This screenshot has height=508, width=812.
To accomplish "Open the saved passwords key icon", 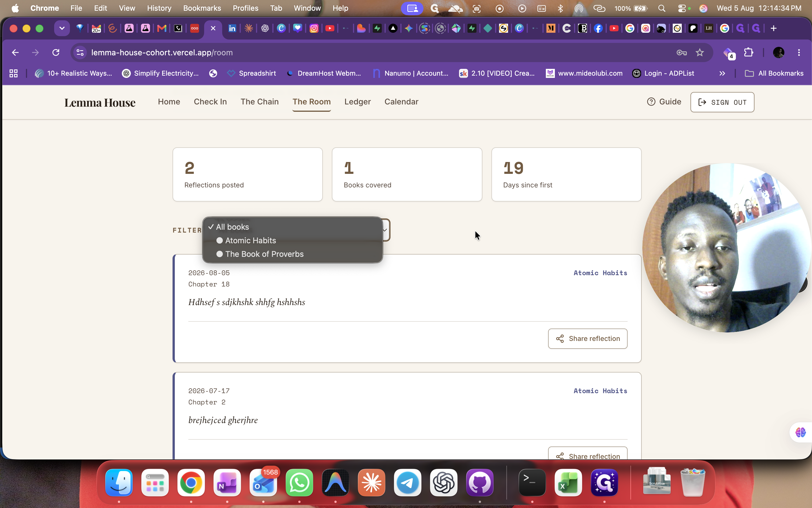I will (x=681, y=52).
